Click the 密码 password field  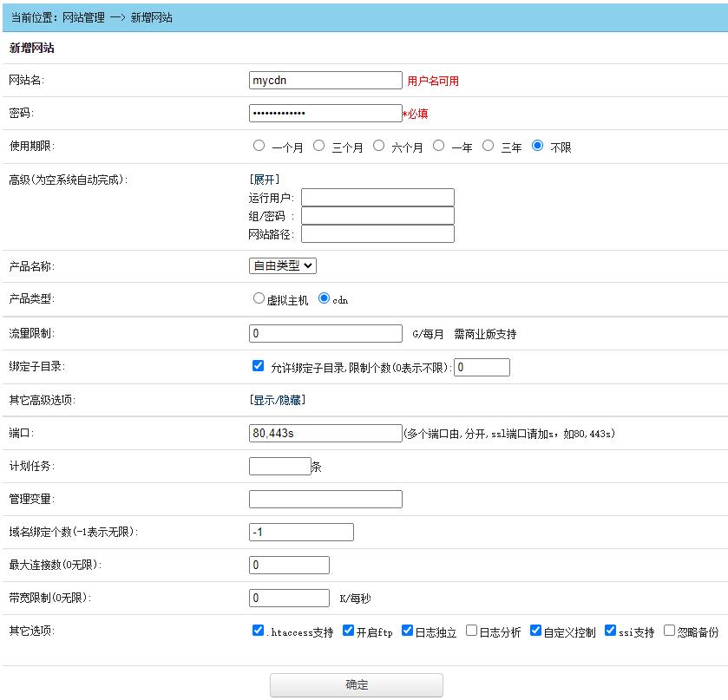(324, 112)
